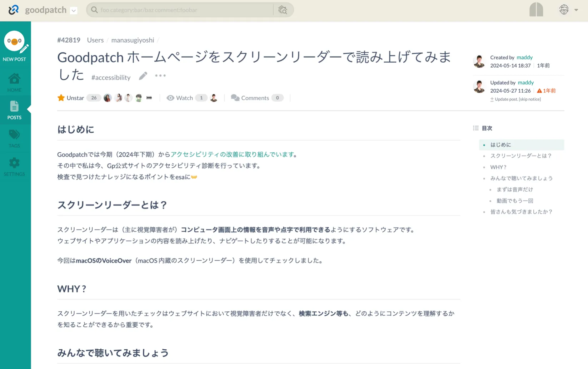Click the orange 1年前 warning icon
This screenshot has height=369, width=588.
click(539, 91)
